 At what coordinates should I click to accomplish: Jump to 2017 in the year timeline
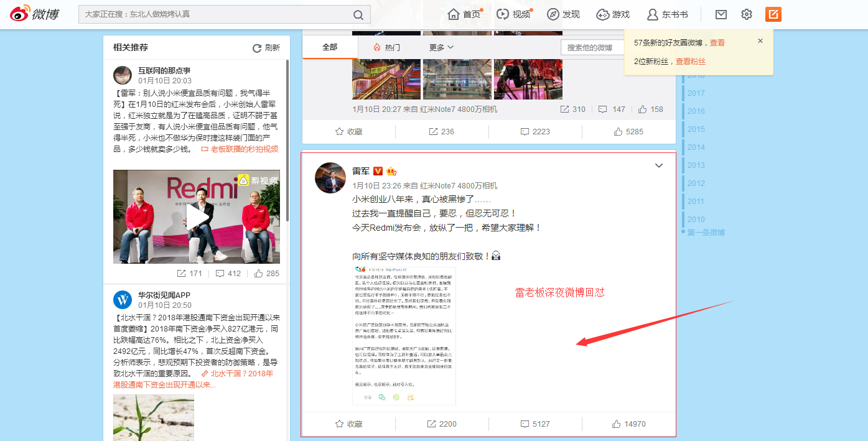point(696,93)
